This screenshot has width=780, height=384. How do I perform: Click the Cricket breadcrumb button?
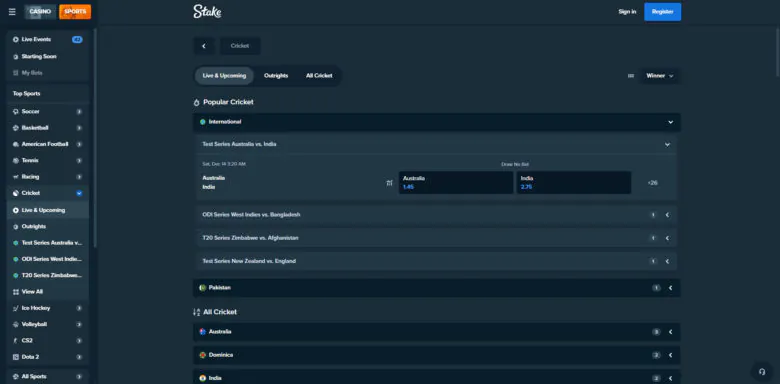240,46
